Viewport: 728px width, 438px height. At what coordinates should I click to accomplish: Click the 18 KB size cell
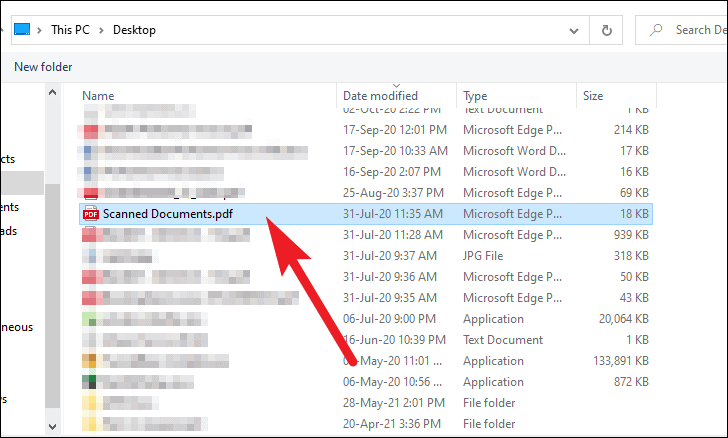tap(634, 214)
